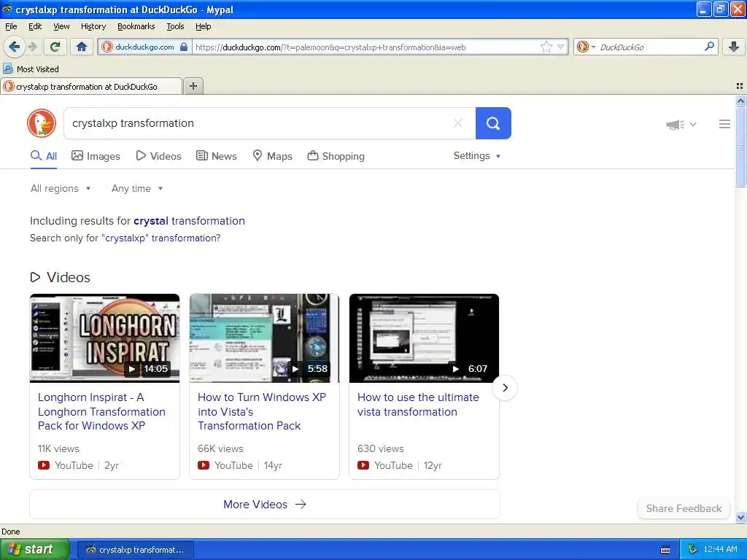Click the blue search submit button
The image size is (747, 560).
[x=493, y=123]
